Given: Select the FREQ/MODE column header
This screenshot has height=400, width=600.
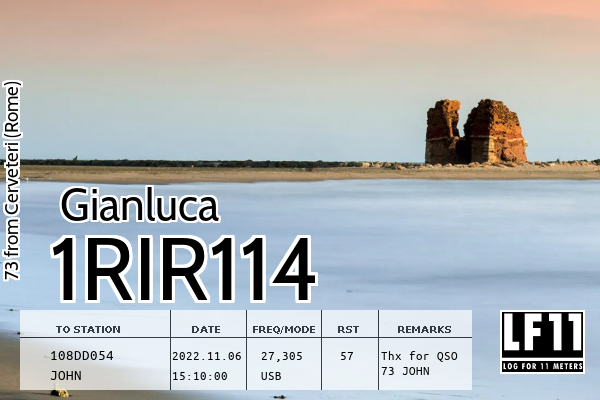Looking at the screenshot, I should [284, 329].
